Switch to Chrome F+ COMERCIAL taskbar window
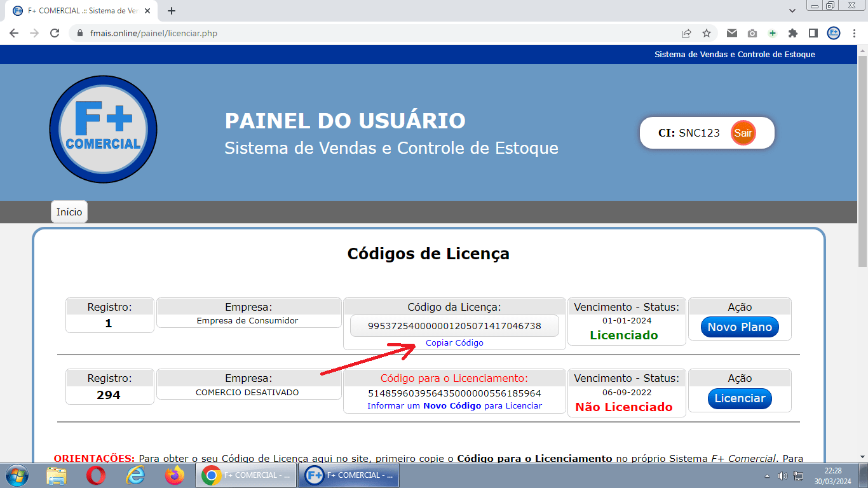 click(246, 475)
